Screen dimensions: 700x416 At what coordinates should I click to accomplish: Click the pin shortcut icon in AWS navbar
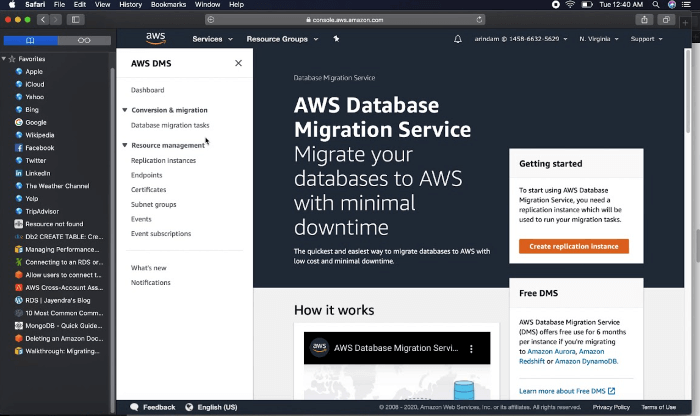pyautogui.click(x=336, y=39)
